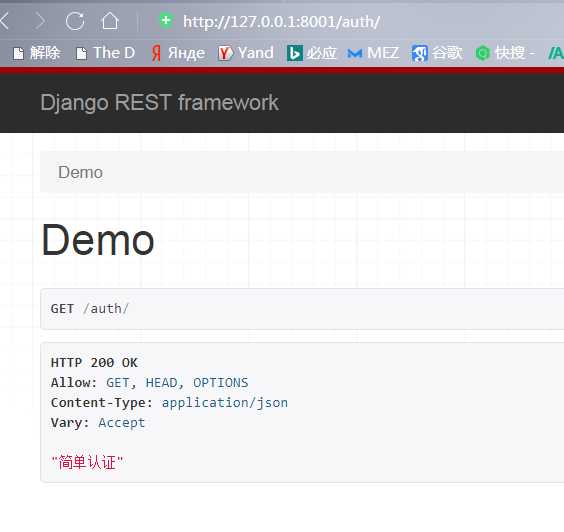Open the 解除 bookmark
The image size is (564, 532).
click(x=37, y=53)
